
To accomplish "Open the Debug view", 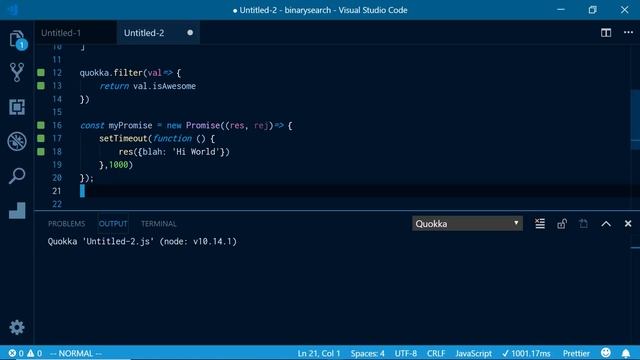I will click(17, 142).
